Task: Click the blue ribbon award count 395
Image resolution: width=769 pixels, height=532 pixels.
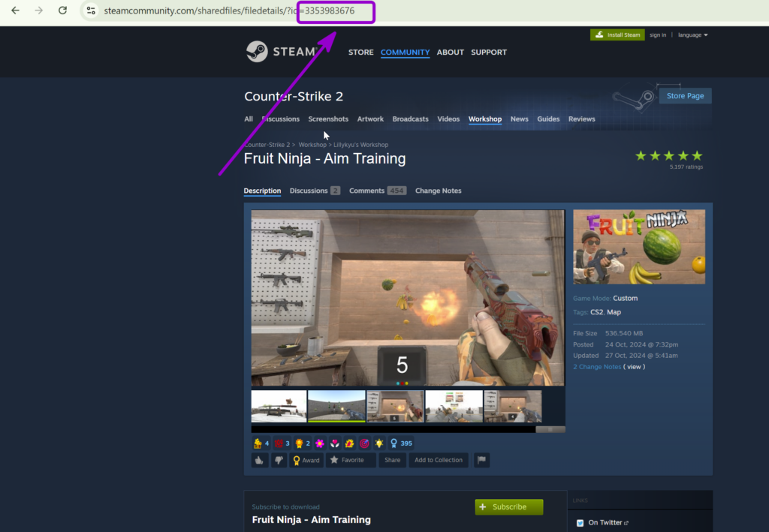Action: tap(401, 443)
